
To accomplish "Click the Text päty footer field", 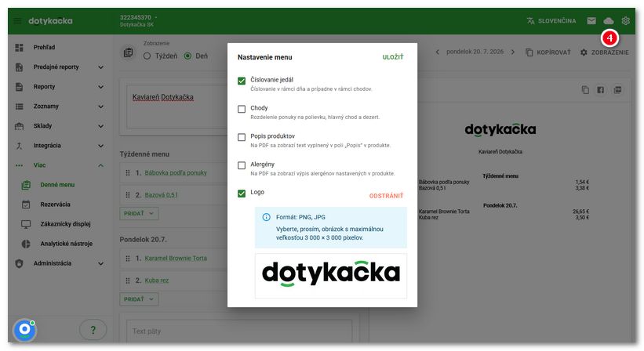I will (239, 331).
